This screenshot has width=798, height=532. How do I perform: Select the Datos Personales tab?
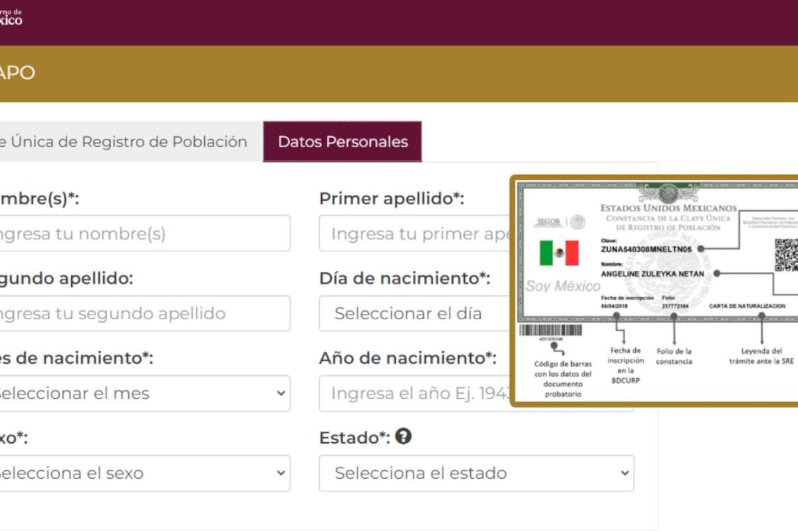(342, 142)
